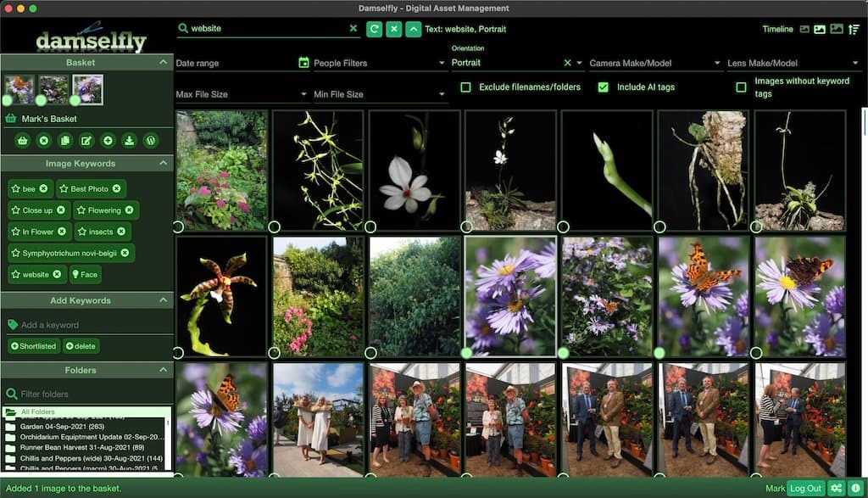Image resolution: width=868 pixels, height=498 pixels.
Task: Collapse the Image Keywords panel
Action: (163, 164)
